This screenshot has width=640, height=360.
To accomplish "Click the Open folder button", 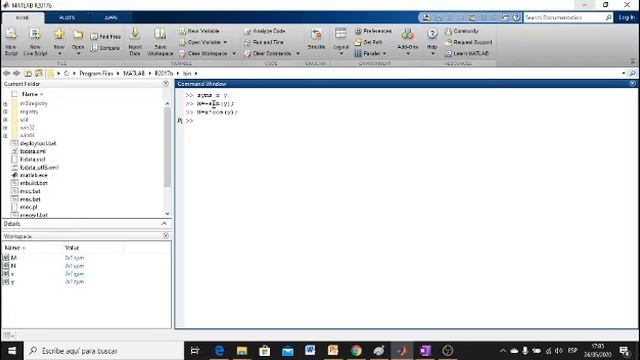I will point(78,41).
